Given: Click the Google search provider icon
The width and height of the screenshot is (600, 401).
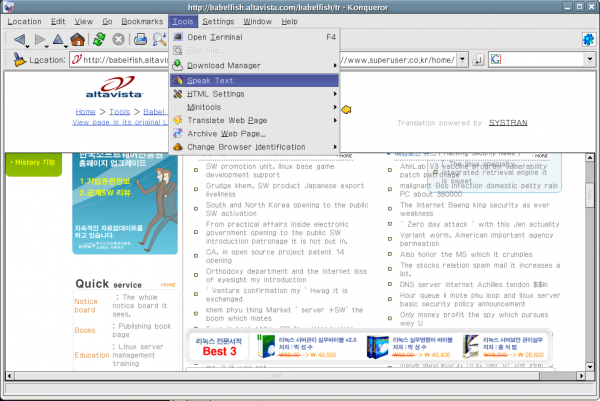Looking at the screenshot, I should click(496, 59).
